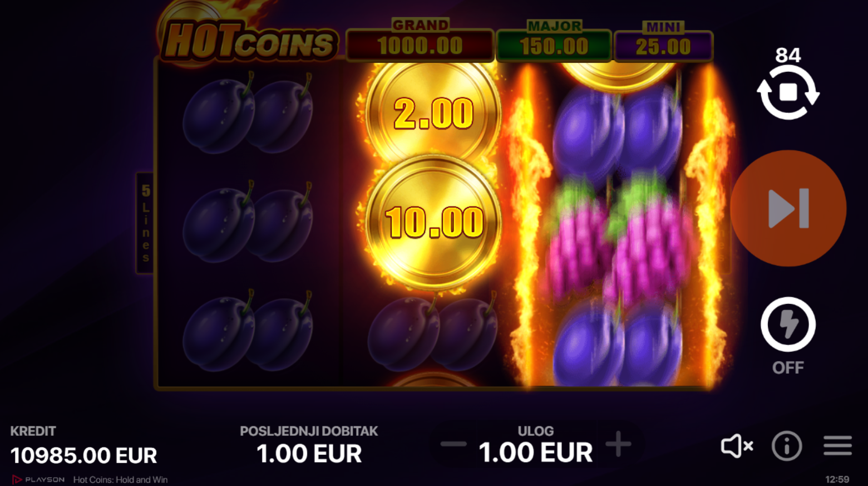Click the 10.00 gold coin
Screen dimensions: 868x486
click(x=433, y=222)
